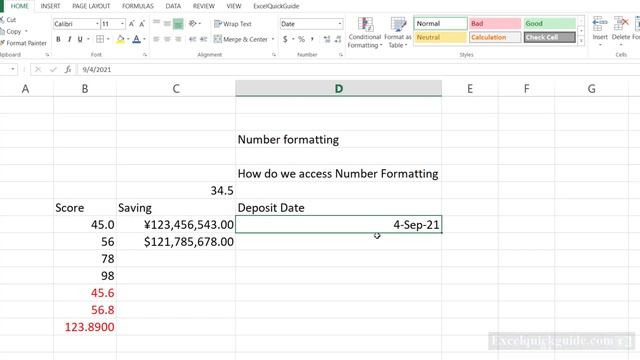
Task: Activate the Format Painter
Action: [x=23, y=43]
